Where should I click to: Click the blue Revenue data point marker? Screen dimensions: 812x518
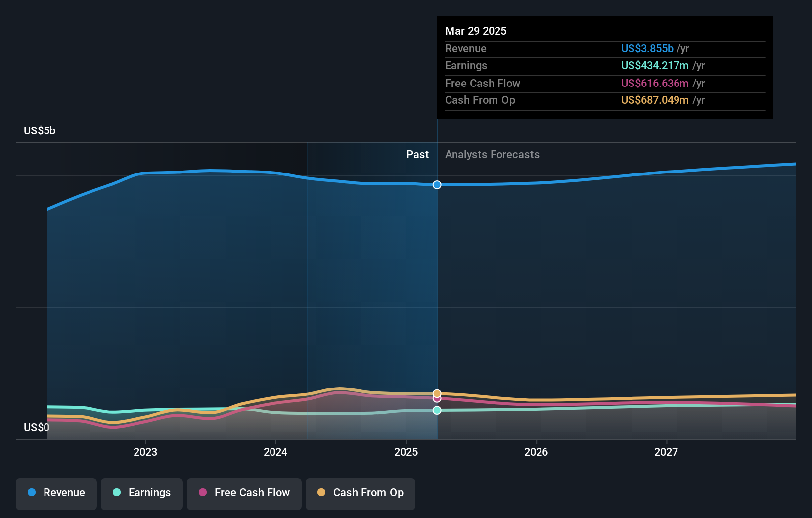[437, 185]
